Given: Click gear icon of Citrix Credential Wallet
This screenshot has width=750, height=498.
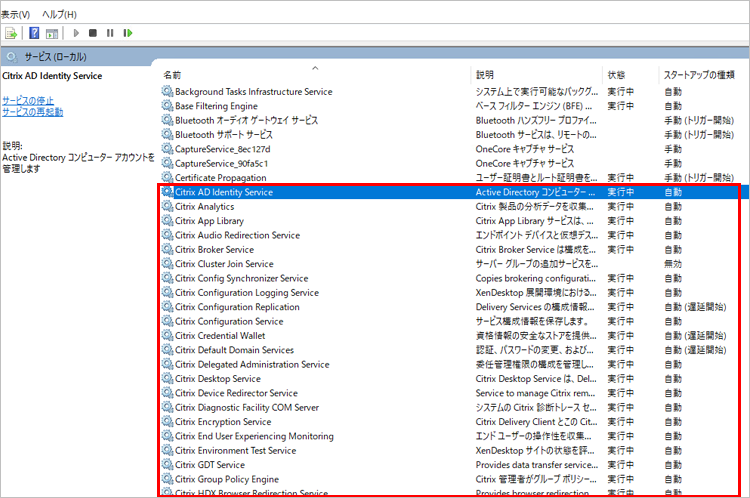Looking at the screenshot, I should 167,335.
